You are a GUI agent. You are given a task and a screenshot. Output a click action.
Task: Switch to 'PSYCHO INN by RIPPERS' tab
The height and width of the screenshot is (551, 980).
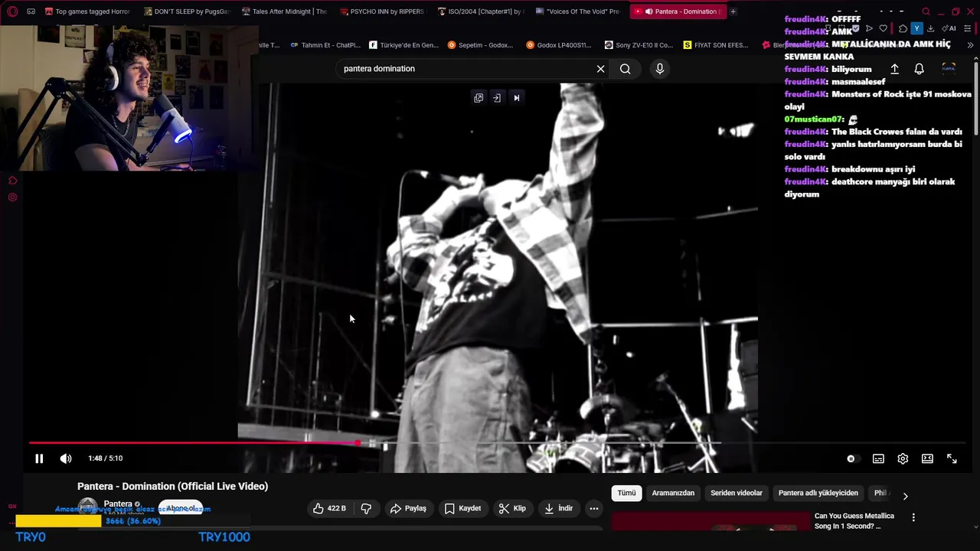[x=382, y=11]
